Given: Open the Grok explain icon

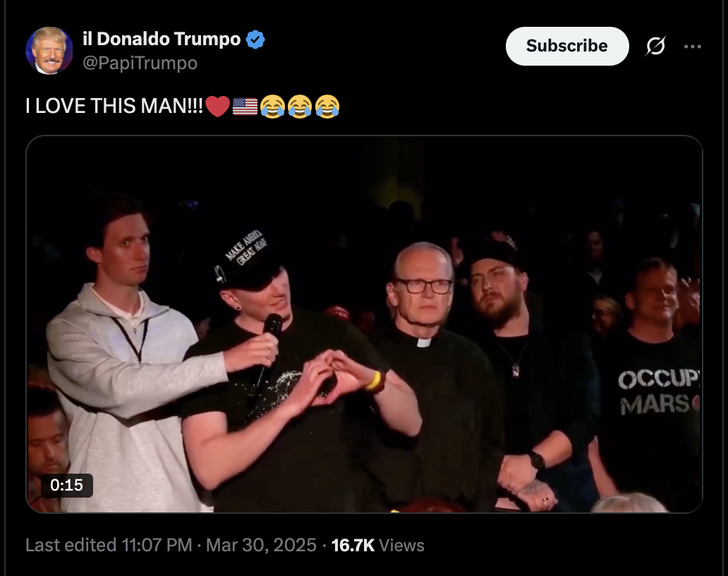Looking at the screenshot, I should pos(655,47).
